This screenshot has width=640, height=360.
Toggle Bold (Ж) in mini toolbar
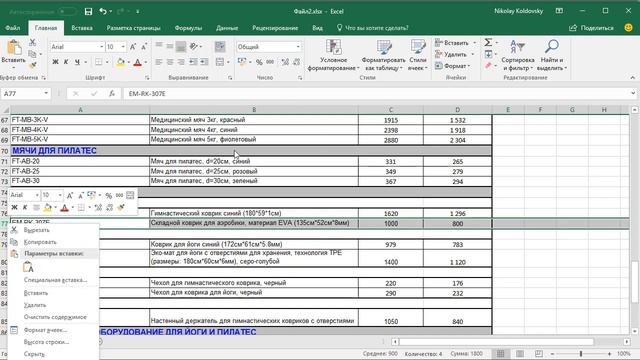[14, 208]
